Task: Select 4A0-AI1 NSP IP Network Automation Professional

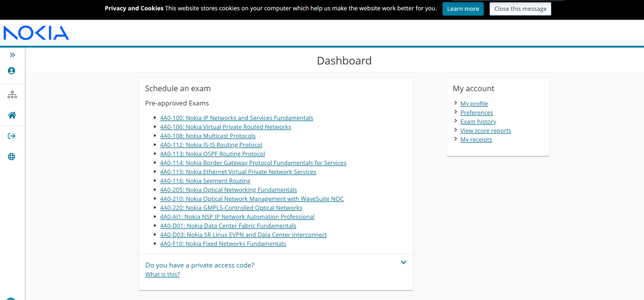Action: (237, 217)
